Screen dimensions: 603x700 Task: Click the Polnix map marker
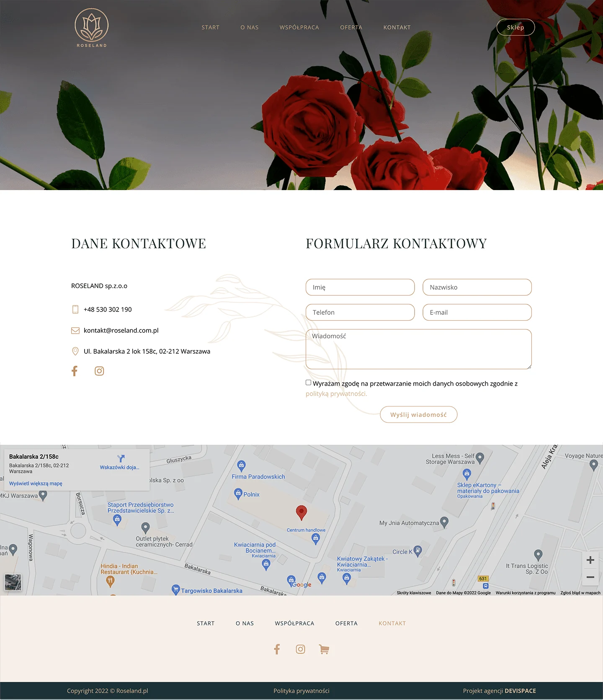click(x=238, y=493)
